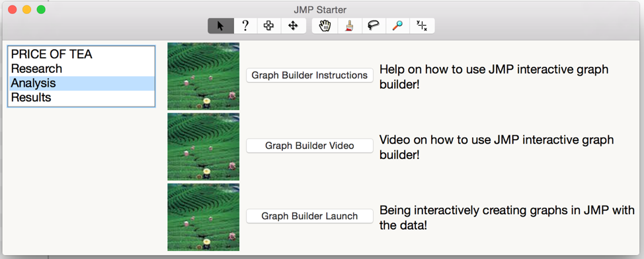
Task: Click 'Video on how to use' description
Action: click(497, 147)
